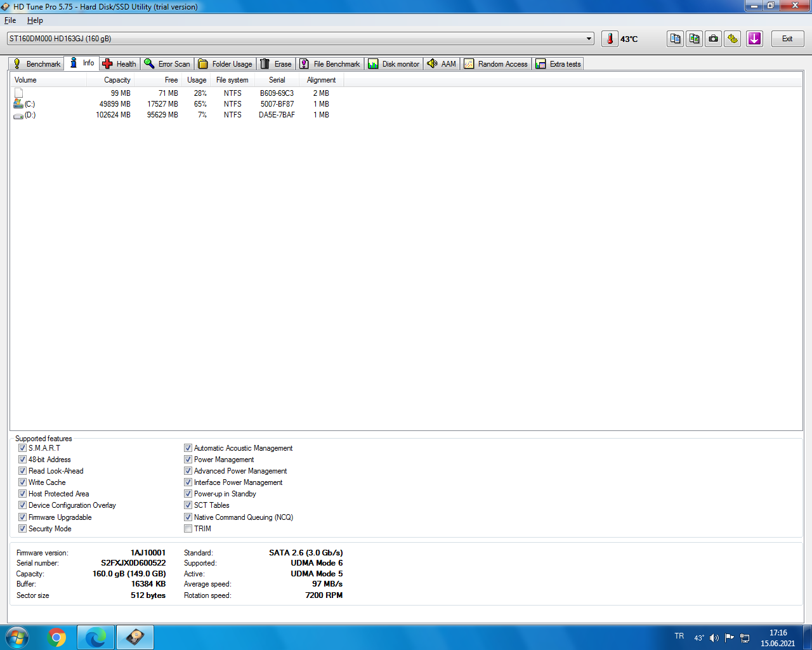Viewport: 812px width, 650px height.
Task: Toggle the Power Management checkbox
Action: tap(188, 460)
